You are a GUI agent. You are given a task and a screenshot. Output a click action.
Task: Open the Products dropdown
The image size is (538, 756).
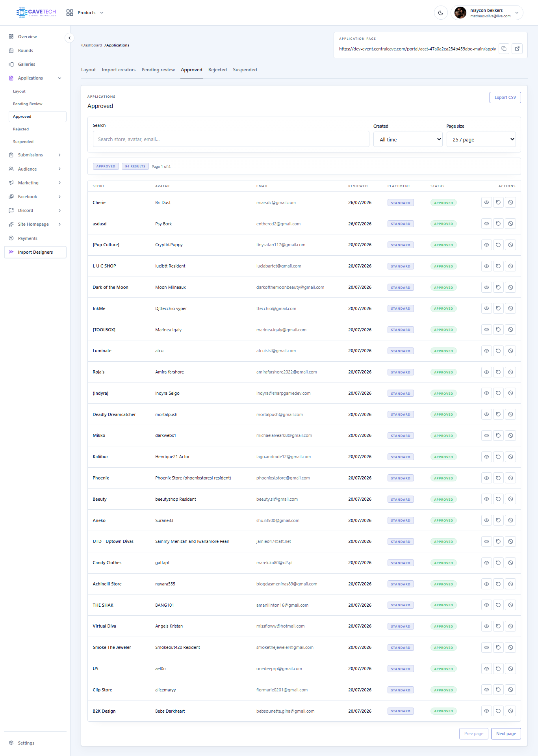click(x=85, y=13)
